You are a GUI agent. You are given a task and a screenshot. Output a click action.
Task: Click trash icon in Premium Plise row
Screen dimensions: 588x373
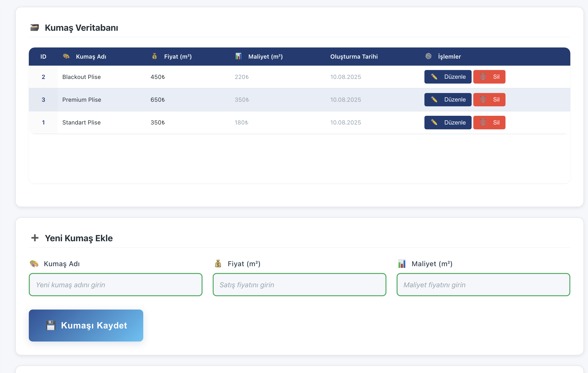483,100
